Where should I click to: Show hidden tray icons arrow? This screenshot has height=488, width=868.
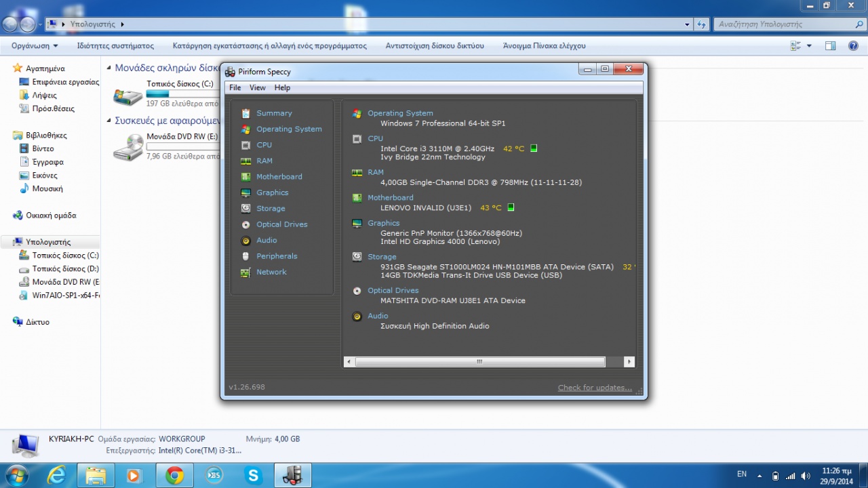click(759, 476)
